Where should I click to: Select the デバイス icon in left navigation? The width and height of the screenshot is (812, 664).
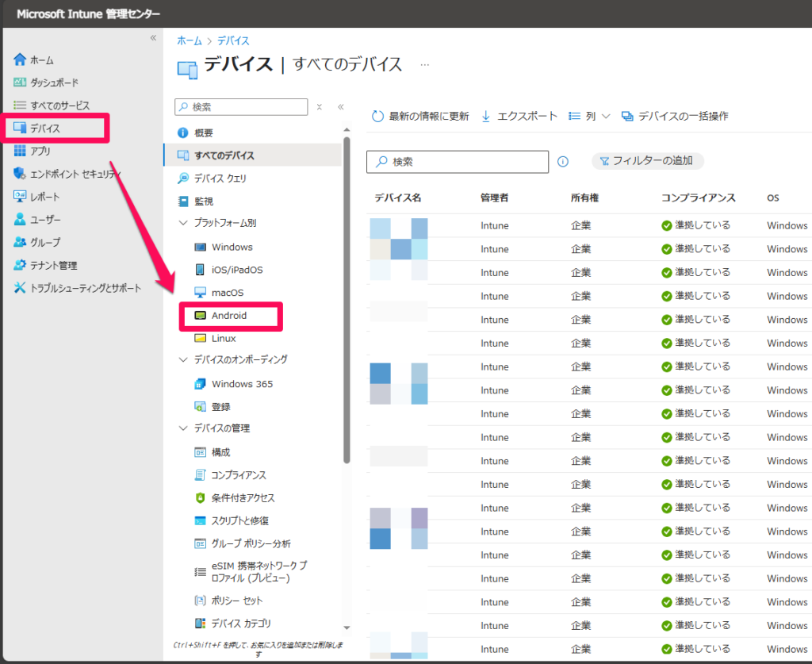(20, 128)
